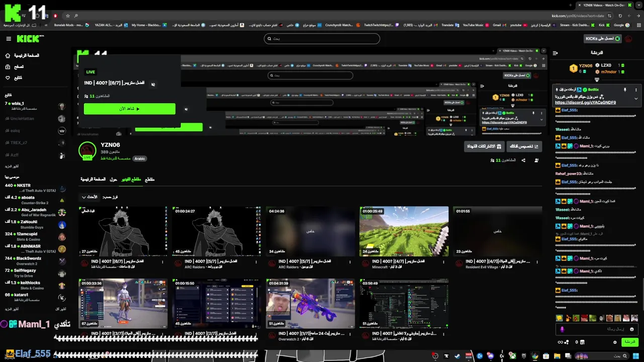Open the 01:00:24:27 ARC Raiders video thumbnail
Image resolution: width=644 pixels, height=362 pixels.
click(x=217, y=231)
